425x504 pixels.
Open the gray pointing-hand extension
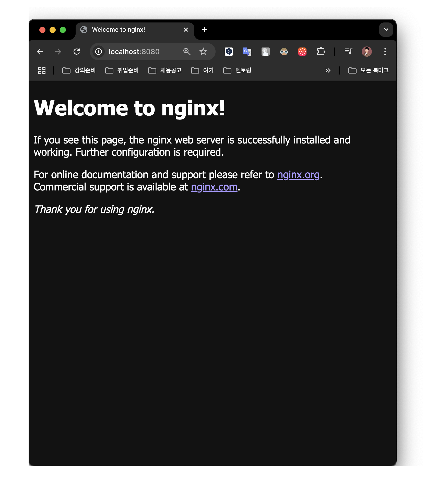pos(266,52)
